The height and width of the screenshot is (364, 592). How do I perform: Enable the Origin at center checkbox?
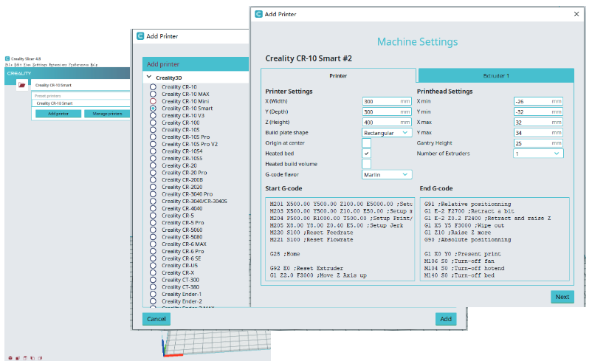coord(366,143)
